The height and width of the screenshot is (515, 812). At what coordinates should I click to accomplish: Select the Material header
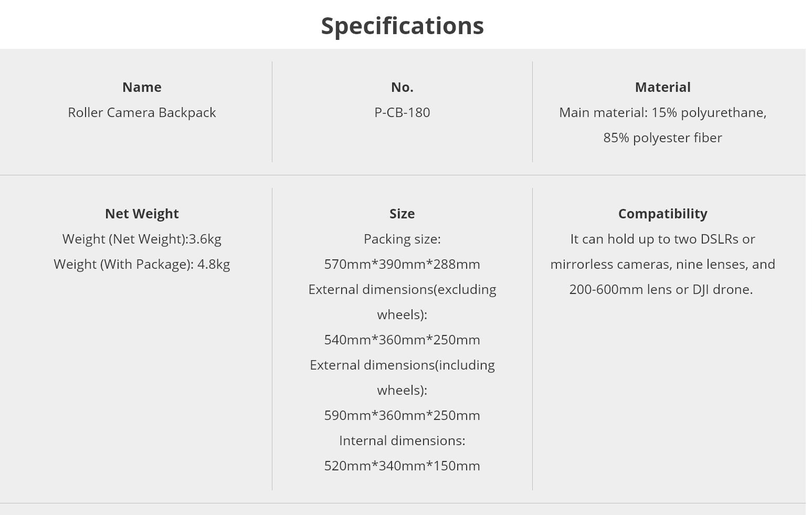(662, 87)
